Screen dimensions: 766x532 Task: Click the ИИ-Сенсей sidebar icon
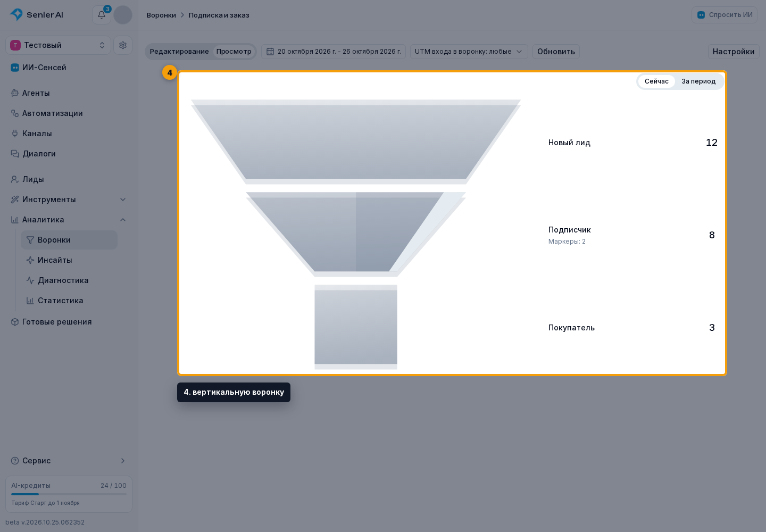click(15, 68)
